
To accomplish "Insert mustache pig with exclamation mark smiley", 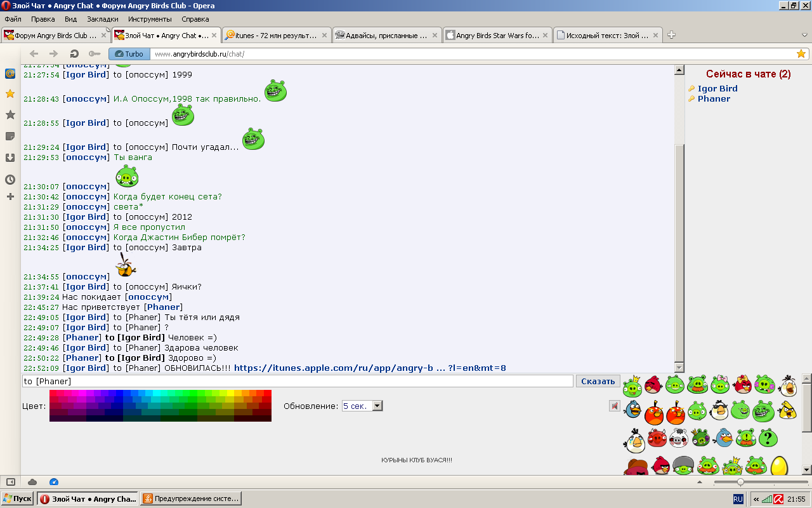I will (746, 438).
